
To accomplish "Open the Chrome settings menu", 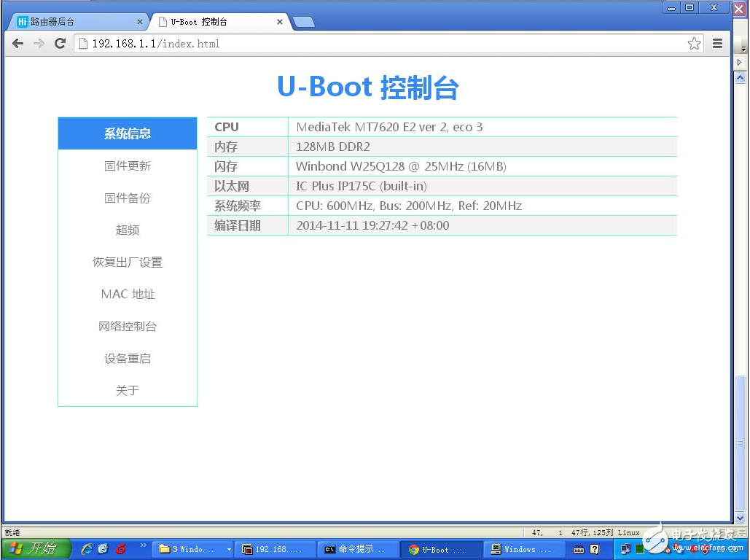I will [x=718, y=44].
